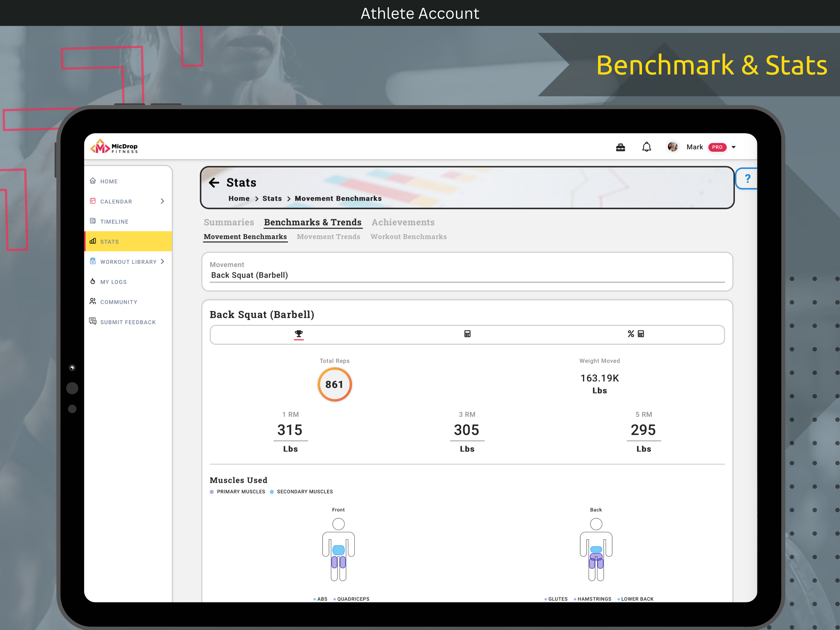Go back using the Stats arrow

tap(214, 183)
